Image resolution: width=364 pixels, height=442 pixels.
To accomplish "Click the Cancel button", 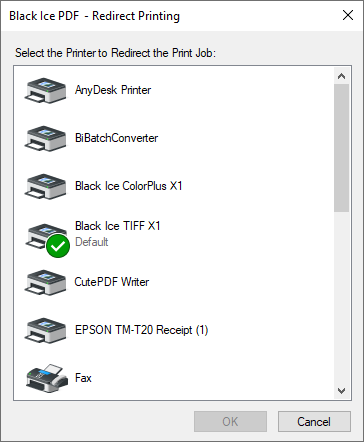I will click(314, 422).
